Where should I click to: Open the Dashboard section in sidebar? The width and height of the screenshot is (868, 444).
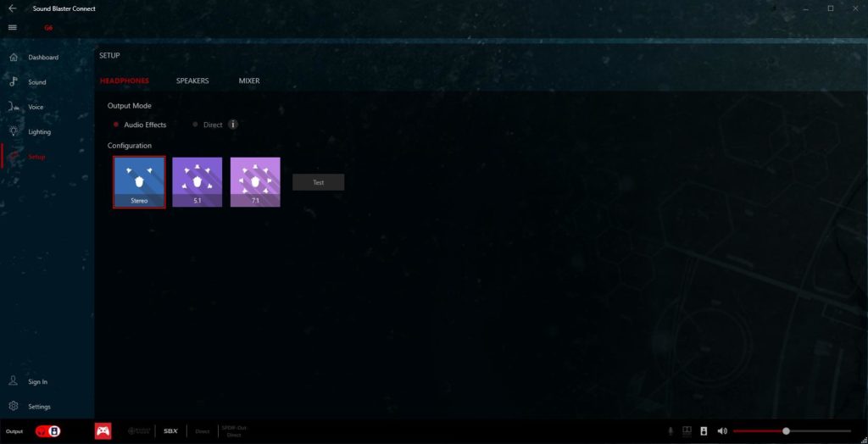coord(42,58)
